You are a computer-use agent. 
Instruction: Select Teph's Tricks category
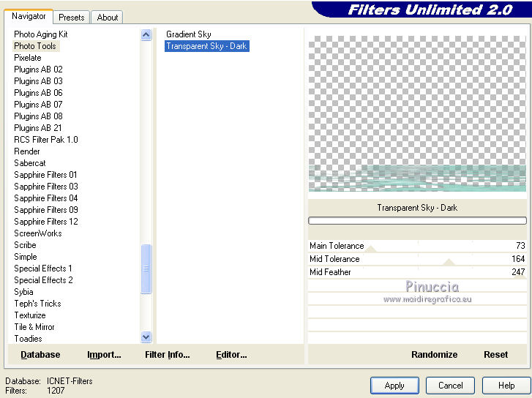click(x=37, y=304)
